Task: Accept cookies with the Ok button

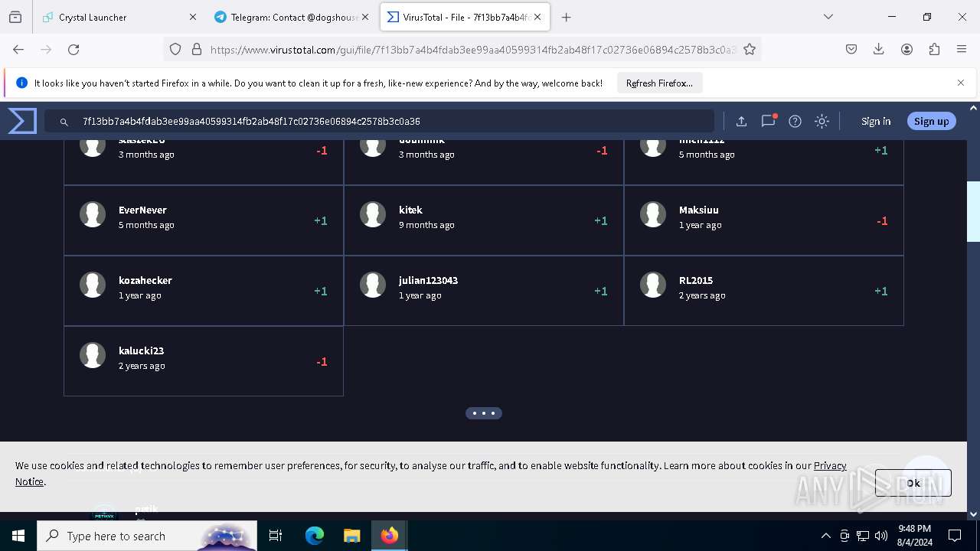Action: click(913, 483)
